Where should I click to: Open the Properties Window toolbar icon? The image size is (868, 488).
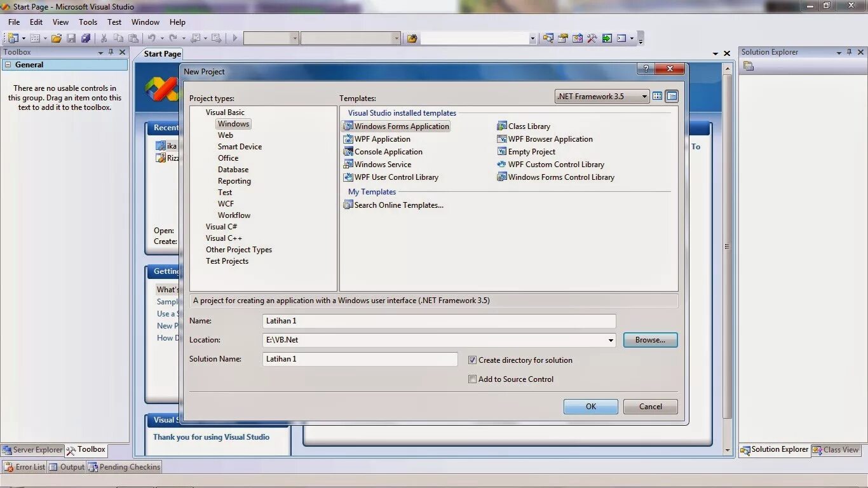(x=562, y=38)
